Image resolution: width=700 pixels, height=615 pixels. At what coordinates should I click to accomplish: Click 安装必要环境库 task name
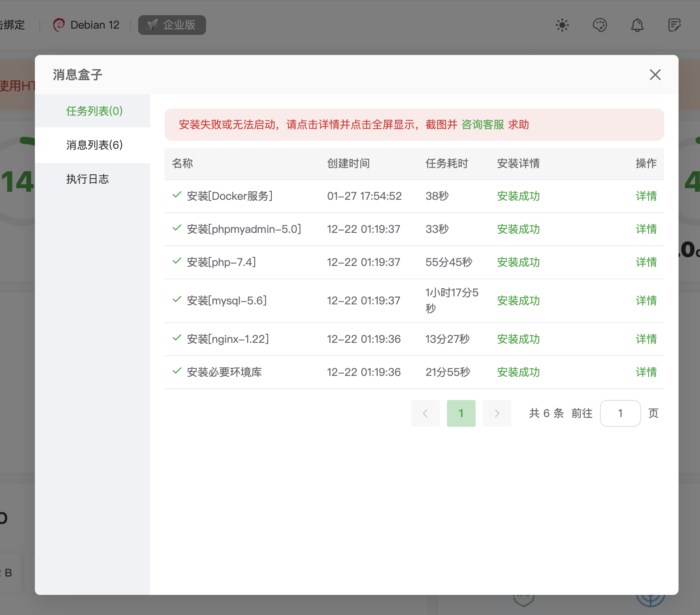pyautogui.click(x=224, y=372)
